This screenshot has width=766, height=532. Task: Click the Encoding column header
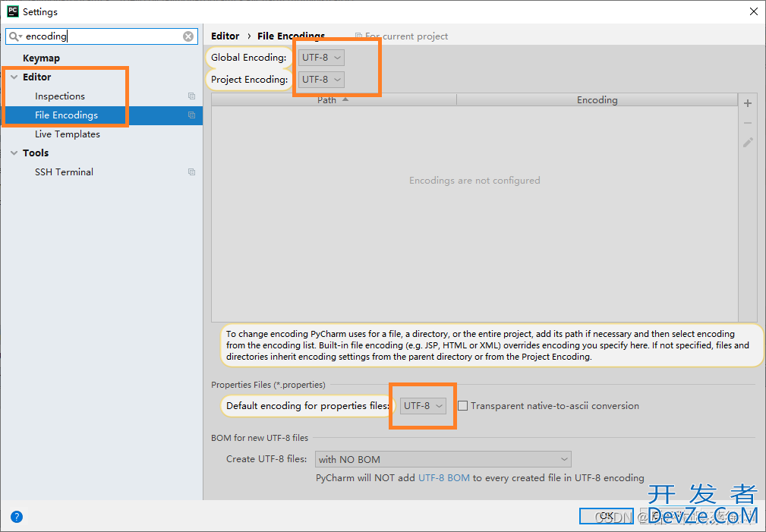click(597, 99)
